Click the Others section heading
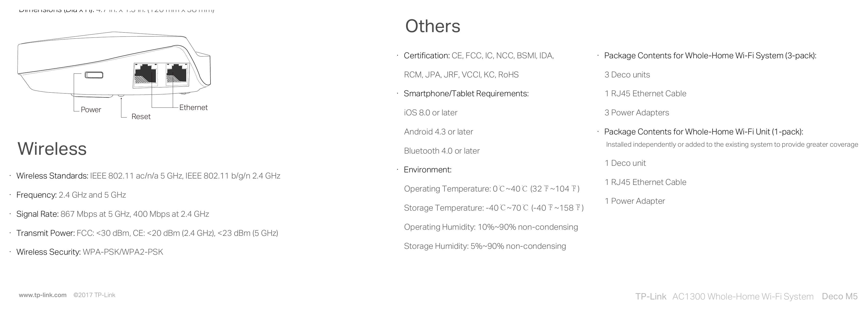The width and height of the screenshot is (868, 311). tap(433, 26)
